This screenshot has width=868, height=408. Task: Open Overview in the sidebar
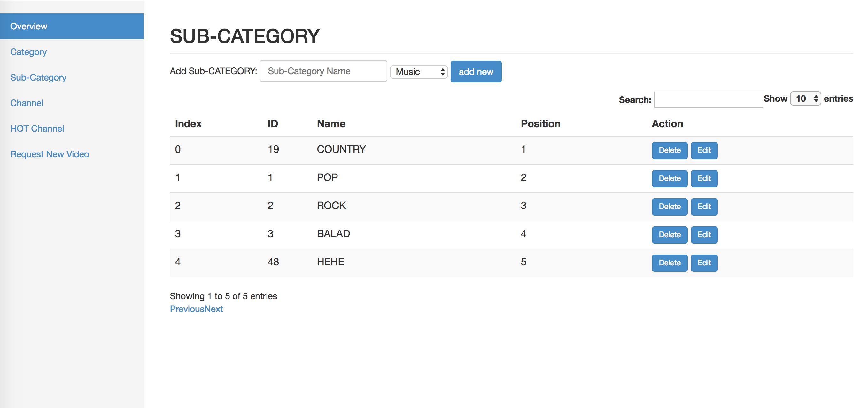29,26
